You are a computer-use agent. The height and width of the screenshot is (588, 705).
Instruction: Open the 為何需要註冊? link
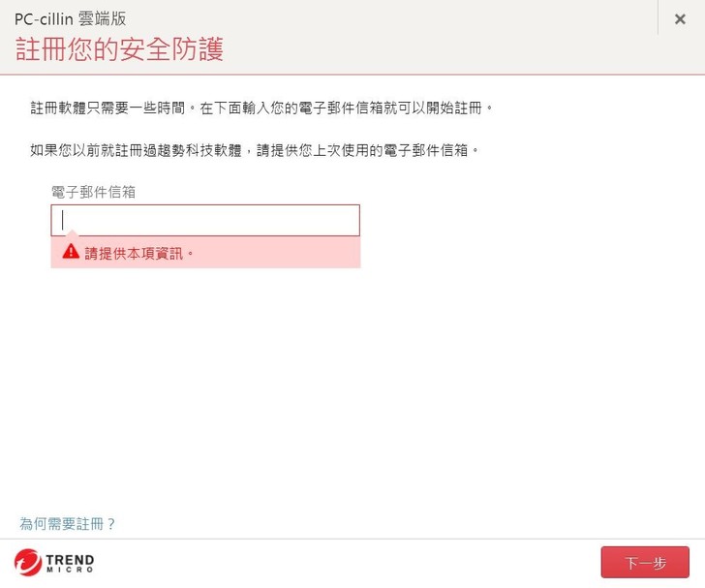click(x=68, y=524)
